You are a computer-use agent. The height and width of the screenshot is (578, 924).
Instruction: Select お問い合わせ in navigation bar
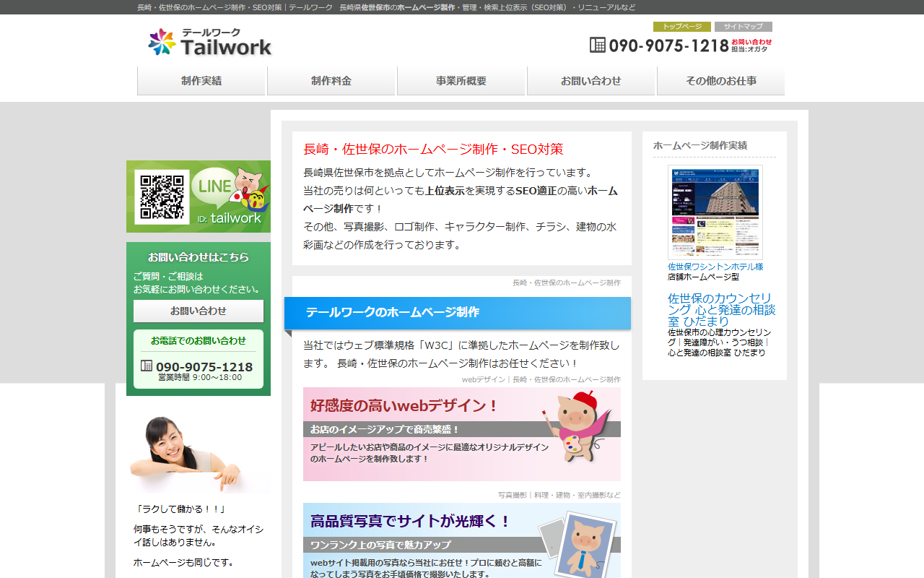tap(591, 81)
